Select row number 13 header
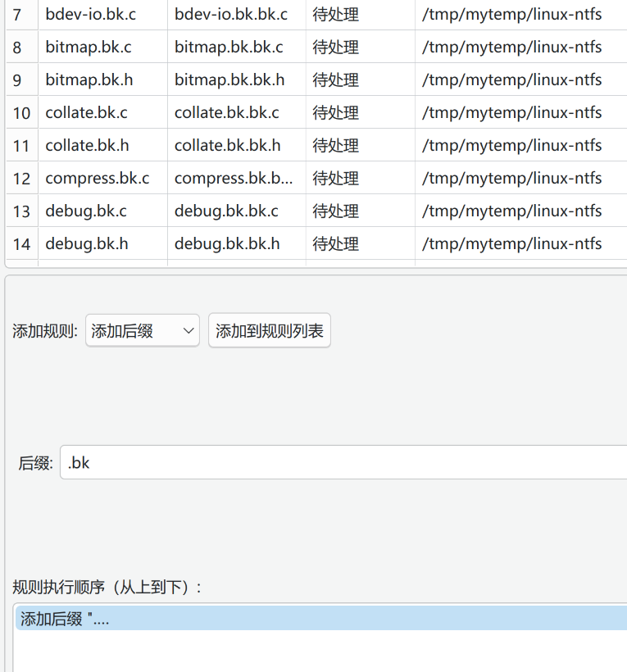627x672 pixels. click(x=22, y=211)
